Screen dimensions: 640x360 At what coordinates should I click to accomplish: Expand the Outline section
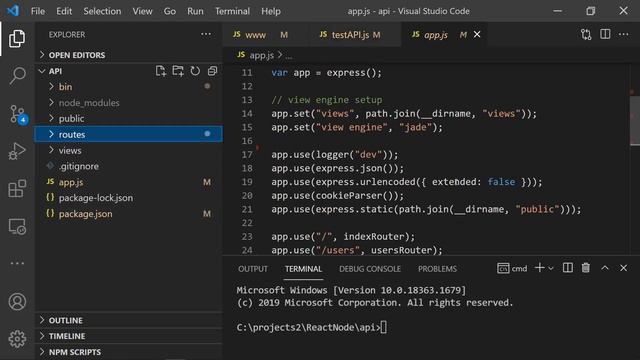tap(129, 320)
